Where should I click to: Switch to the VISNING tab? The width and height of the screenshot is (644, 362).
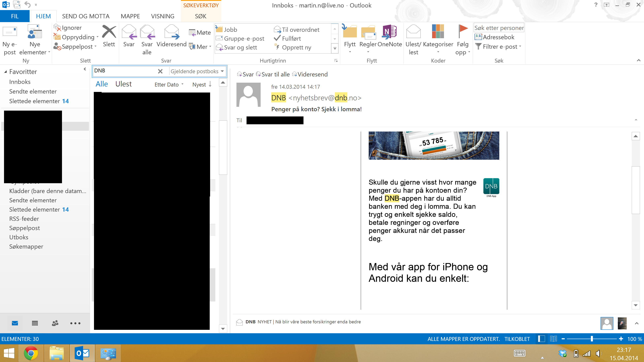162,16
